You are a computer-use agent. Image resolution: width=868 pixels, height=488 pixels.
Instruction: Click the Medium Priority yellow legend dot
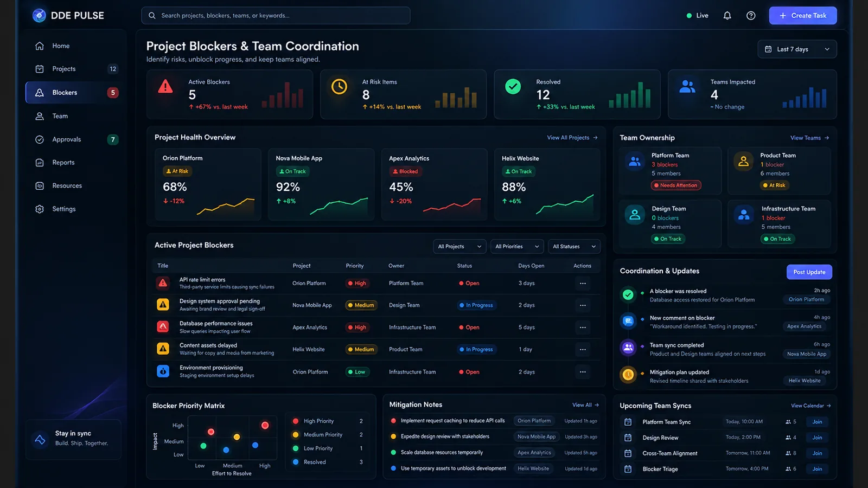click(x=296, y=435)
